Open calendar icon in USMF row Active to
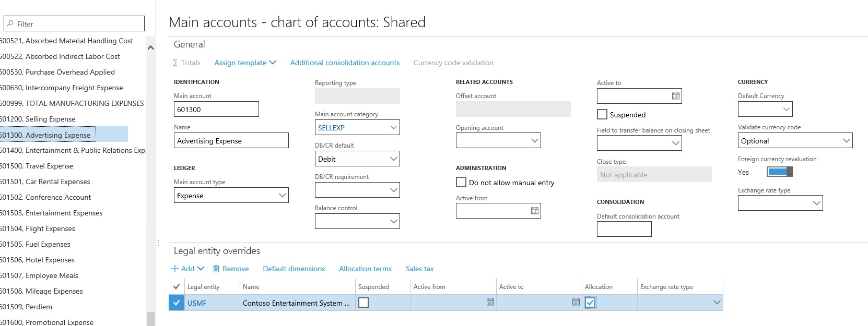This screenshot has width=868, height=326. 576,303
